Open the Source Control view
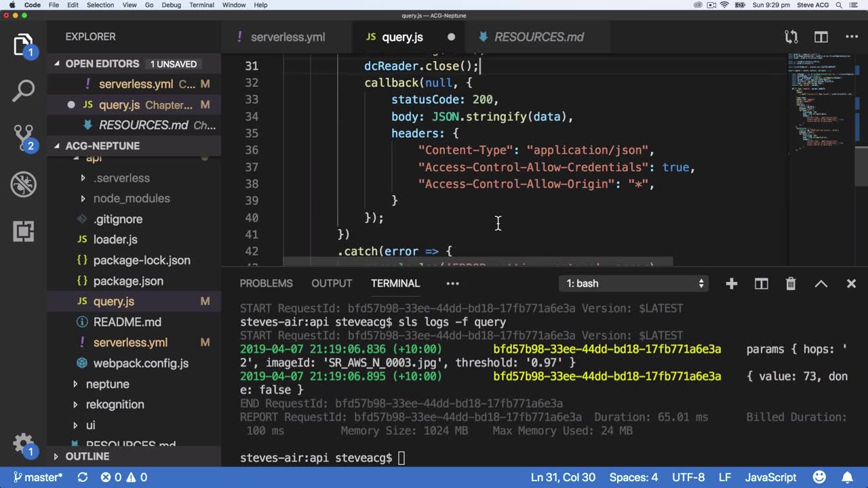 pos(23,136)
